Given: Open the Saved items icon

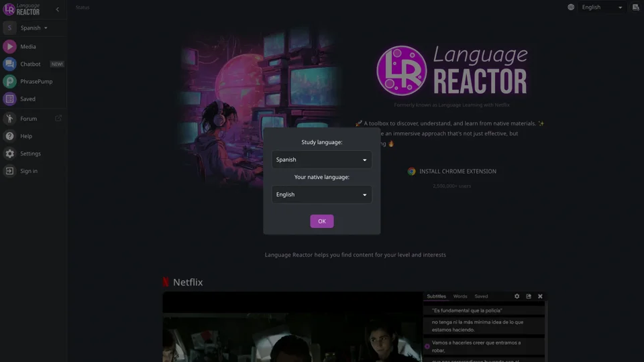Looking at the screenshot, I should (9, 99).
